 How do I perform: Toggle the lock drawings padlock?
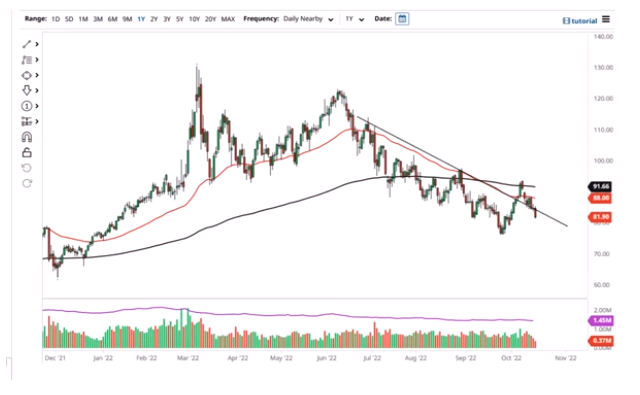point(27,153)
